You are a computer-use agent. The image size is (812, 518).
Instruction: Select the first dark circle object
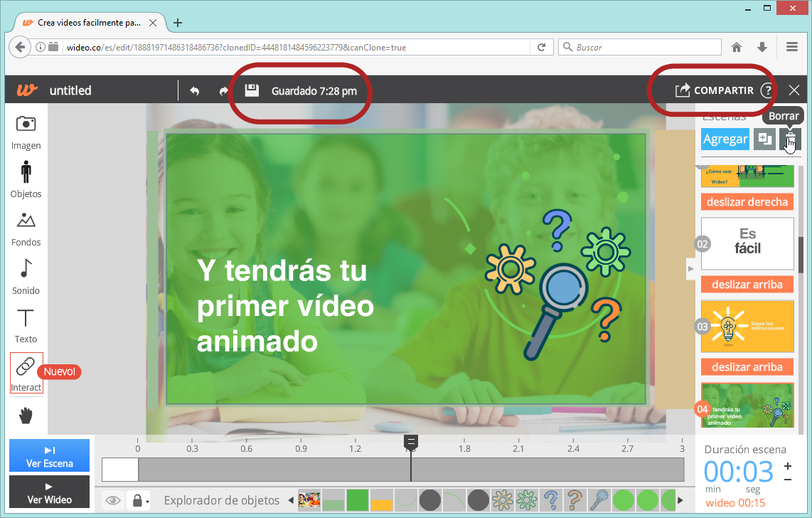point(430,500)
